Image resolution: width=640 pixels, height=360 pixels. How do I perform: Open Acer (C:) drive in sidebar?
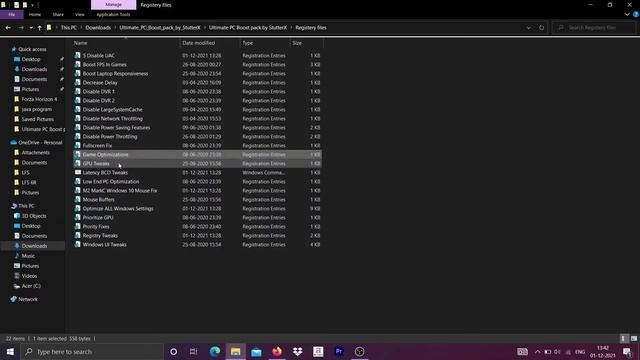pos(31,286)
